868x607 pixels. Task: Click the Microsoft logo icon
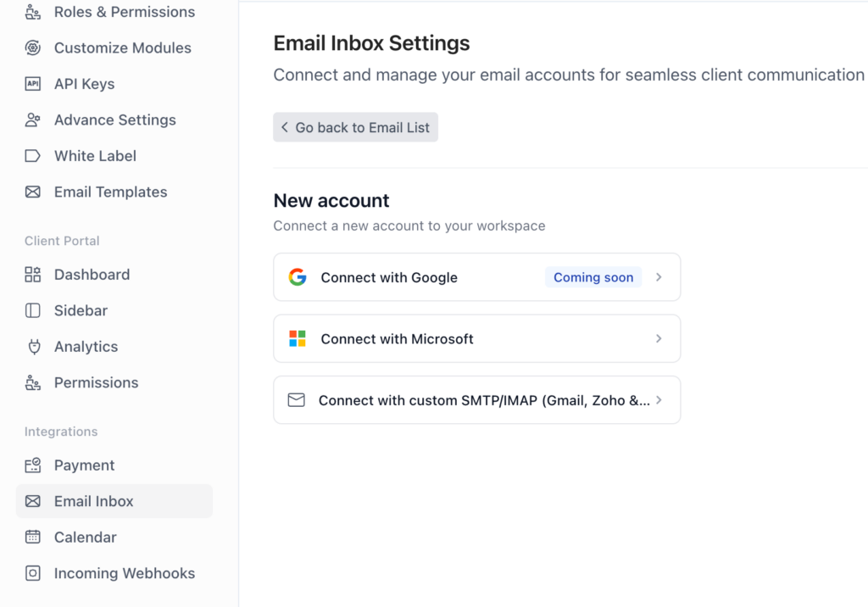pos(297,338)
